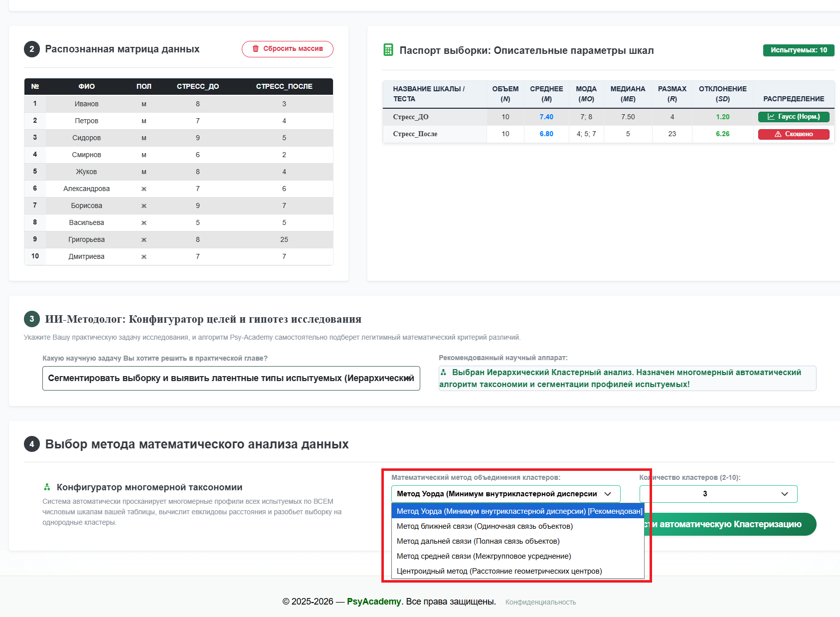840x617 pixels.
Task: Open the research task dropdown Сегментировать выборку
Action: [x=231, y=378]
